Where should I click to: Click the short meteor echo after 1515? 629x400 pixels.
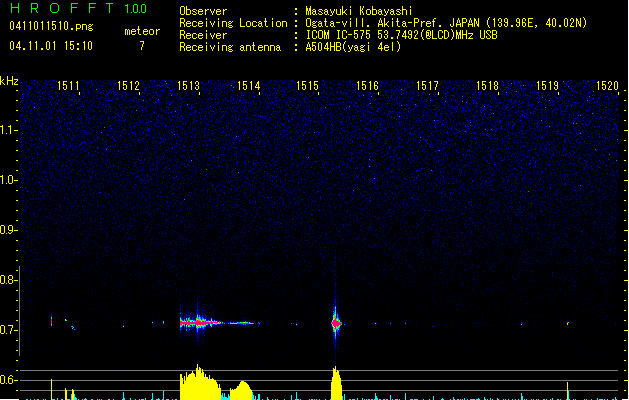pyautogui.click(x=336, y=323)
